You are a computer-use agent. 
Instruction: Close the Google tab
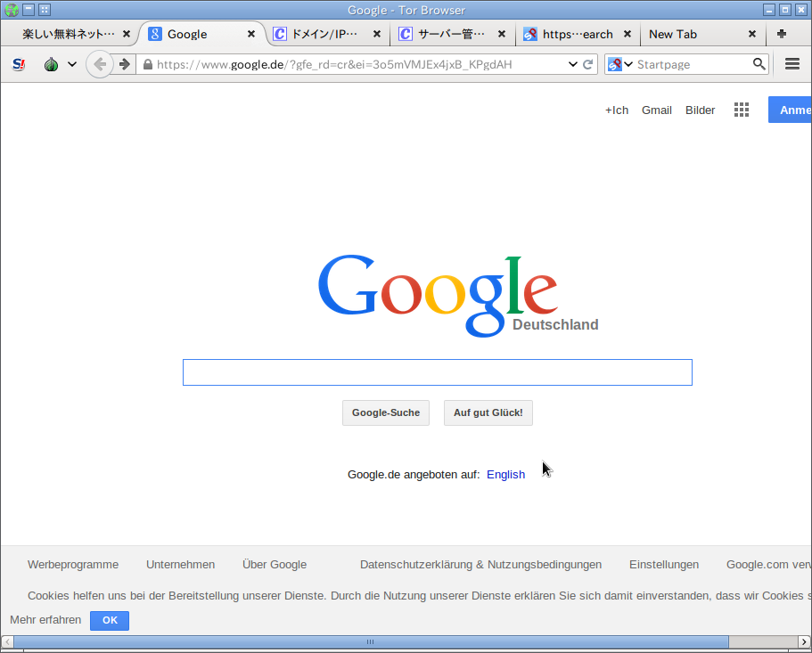pos(251,34)
